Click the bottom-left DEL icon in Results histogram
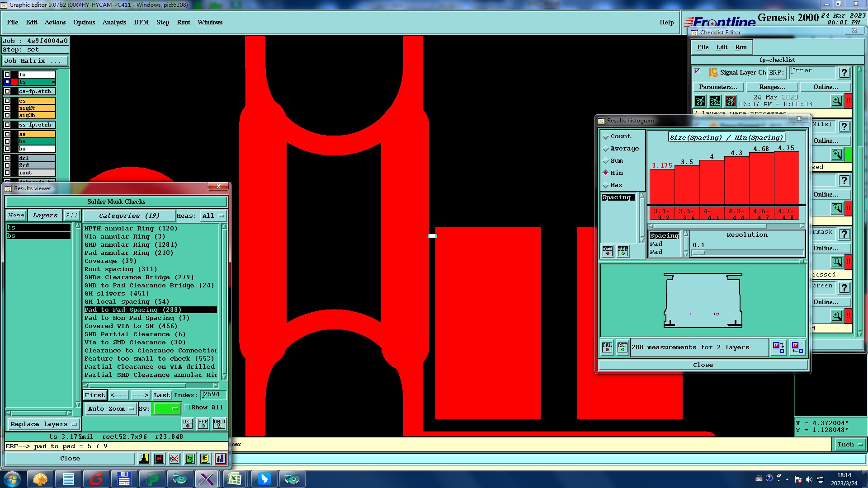This screenshot has height=488, width=868. (x=607, y=347)
